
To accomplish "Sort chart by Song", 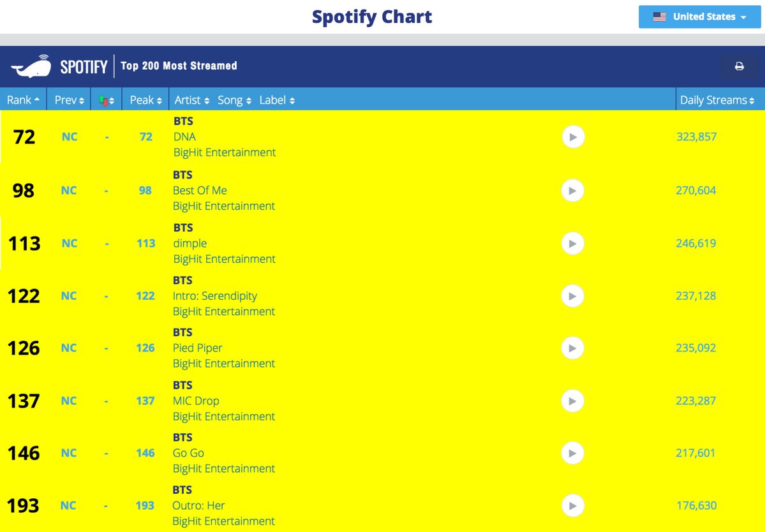I will [234, 100].
